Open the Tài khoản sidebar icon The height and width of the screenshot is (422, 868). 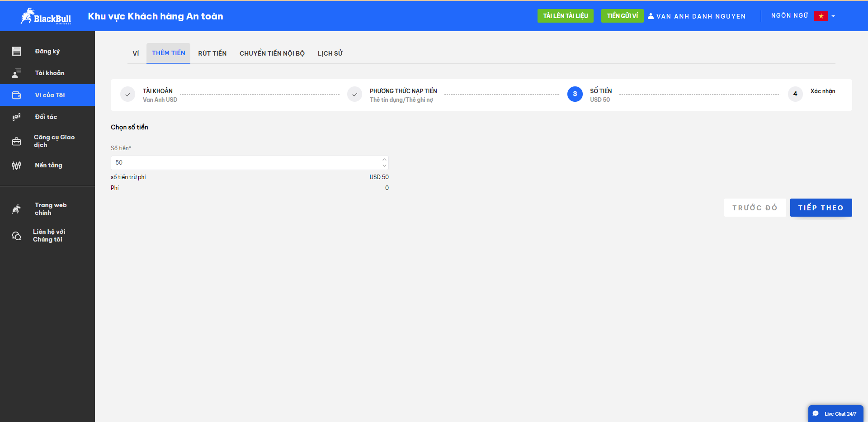[x=17, y=73]
